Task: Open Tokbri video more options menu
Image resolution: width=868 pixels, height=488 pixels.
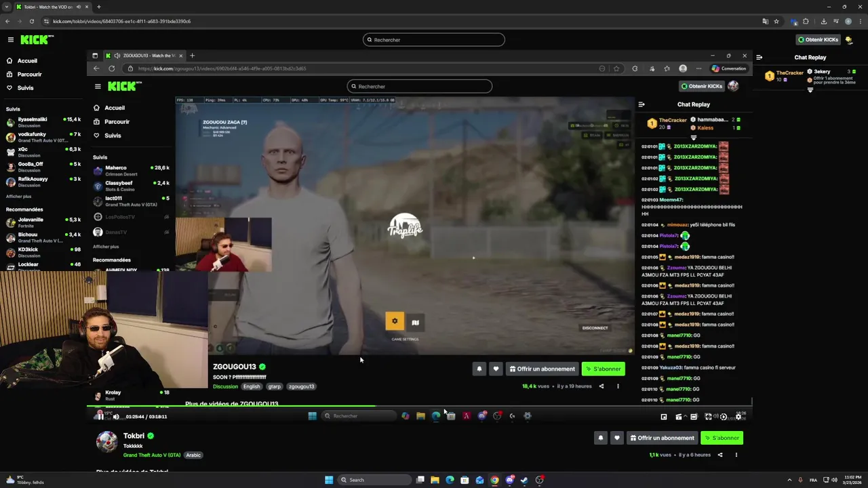Action: coord(736,455)
